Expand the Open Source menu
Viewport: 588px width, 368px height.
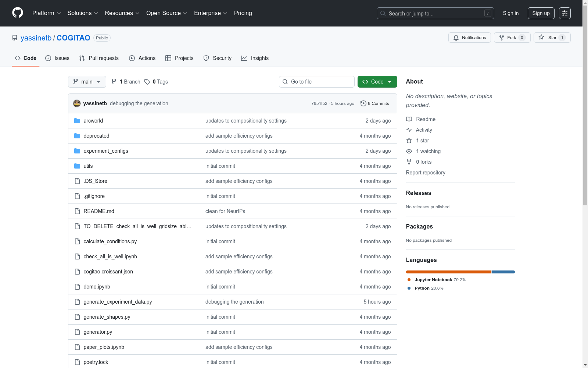pos(167,13)
